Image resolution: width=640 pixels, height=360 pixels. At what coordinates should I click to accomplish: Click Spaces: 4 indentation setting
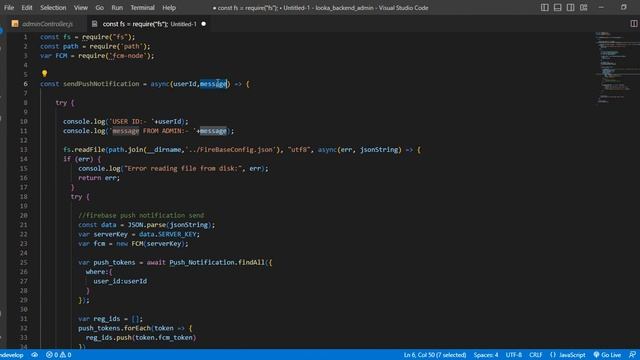coord(486,355)
